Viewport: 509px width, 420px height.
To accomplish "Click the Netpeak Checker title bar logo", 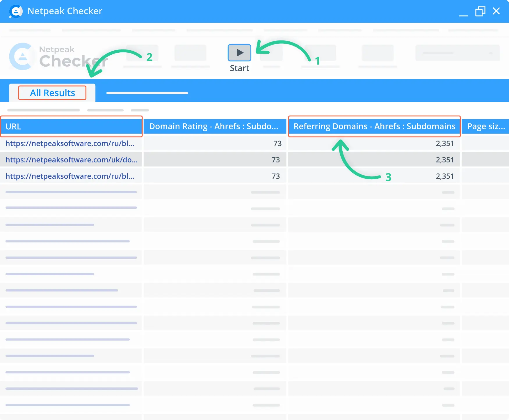I will [x=16, y=11].
